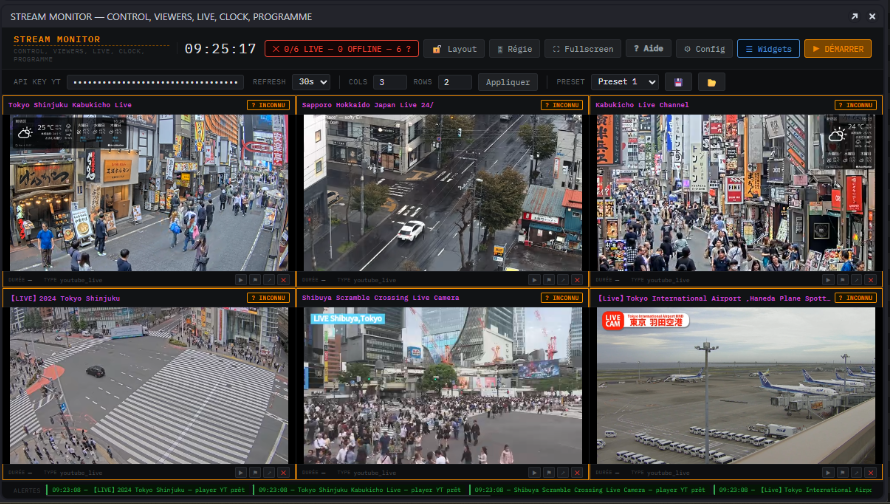Remove the [LIVE] 2024 Tokyo Shinjuku tile

tap(283, 472)
